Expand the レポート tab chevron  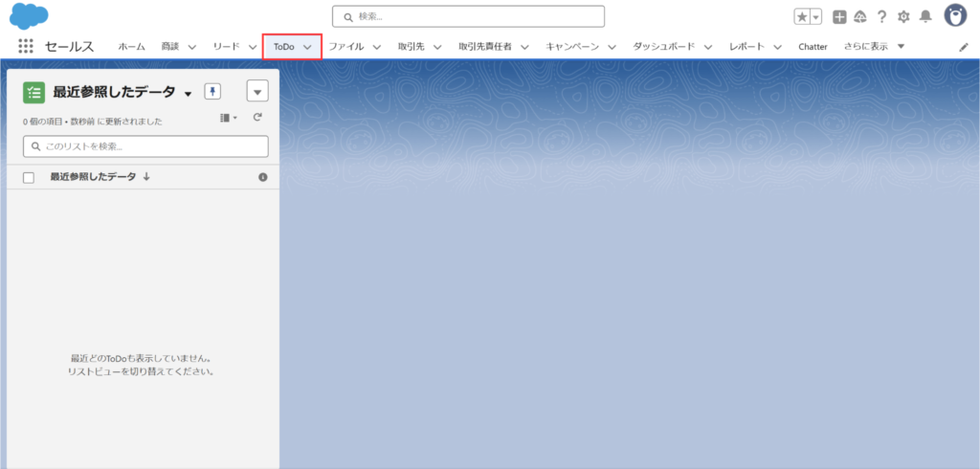[x=777, y=47]
